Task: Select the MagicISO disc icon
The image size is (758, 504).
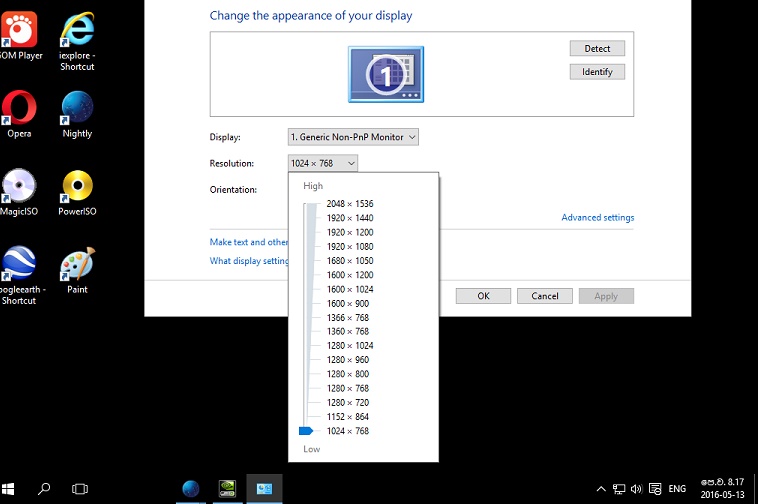Action: coord(18,186)
